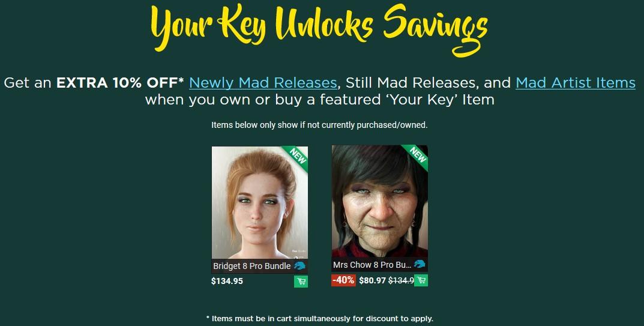
Task: Click the NEW ribbon on Bridget's image
Action: (x=297, y=157)
